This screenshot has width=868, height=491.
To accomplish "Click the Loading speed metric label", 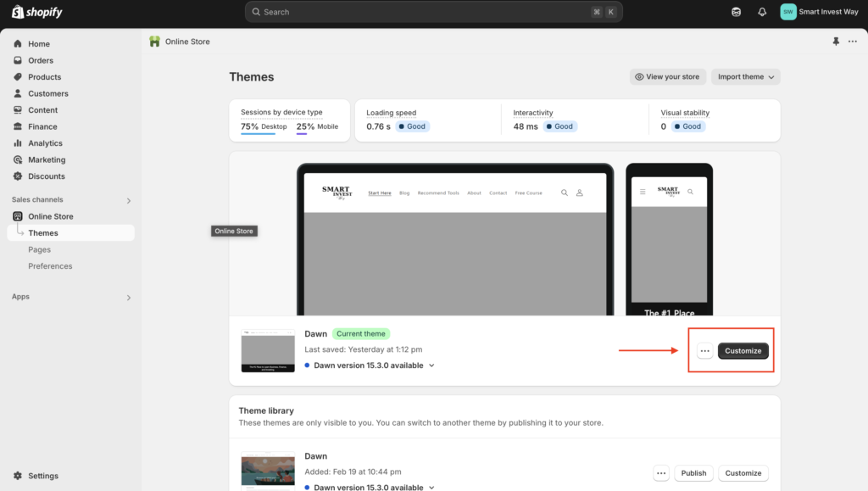I will point(391,113).
